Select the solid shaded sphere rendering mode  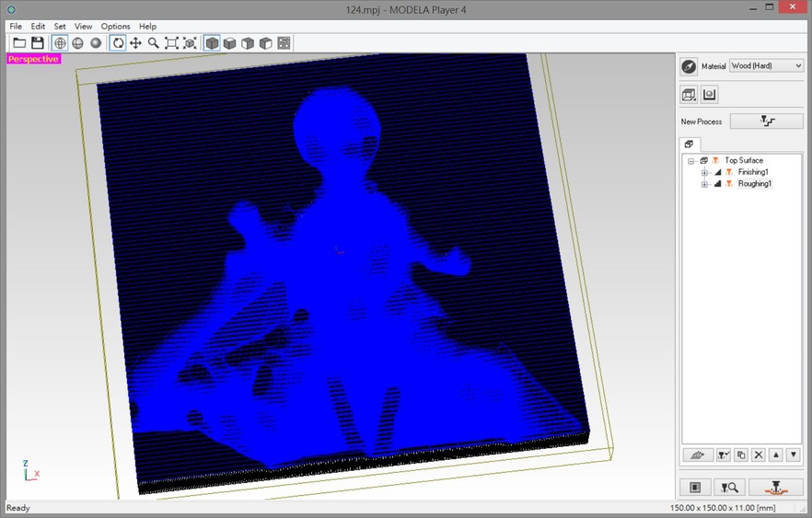click(x=96, y=43)
